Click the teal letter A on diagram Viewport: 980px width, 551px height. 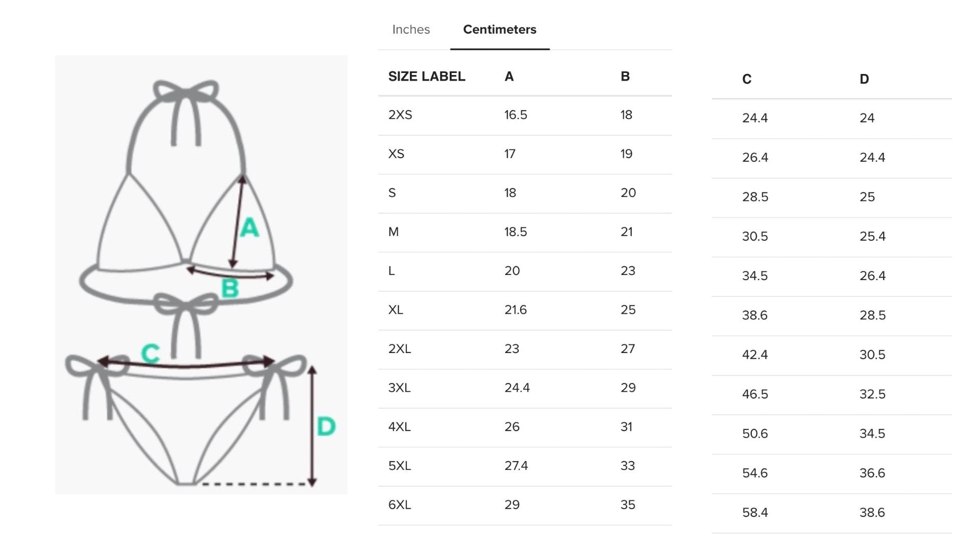coord(249,228)
